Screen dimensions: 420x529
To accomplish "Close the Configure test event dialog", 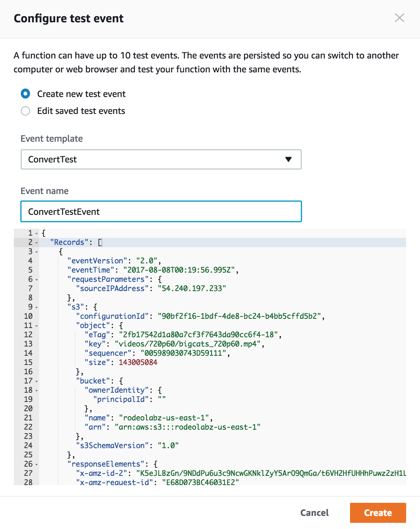I will [x=400, y=18].
